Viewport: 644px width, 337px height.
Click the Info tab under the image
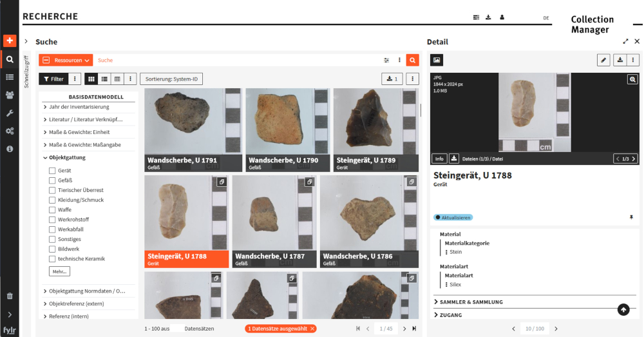tap(439, 159)
